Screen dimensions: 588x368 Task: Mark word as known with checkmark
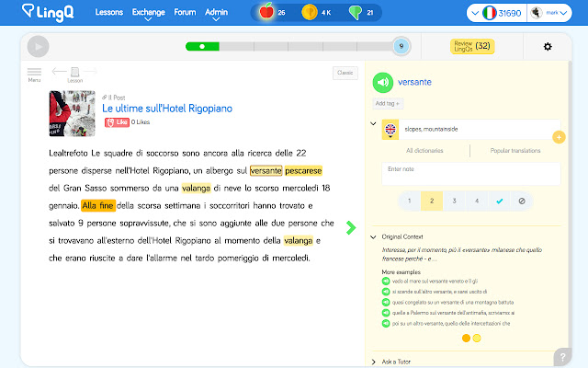[x=499, y=201]
